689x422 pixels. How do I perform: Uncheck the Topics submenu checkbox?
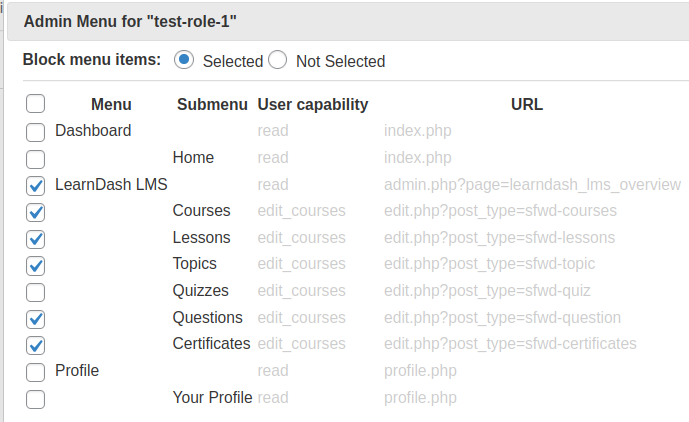coord(36,266)
